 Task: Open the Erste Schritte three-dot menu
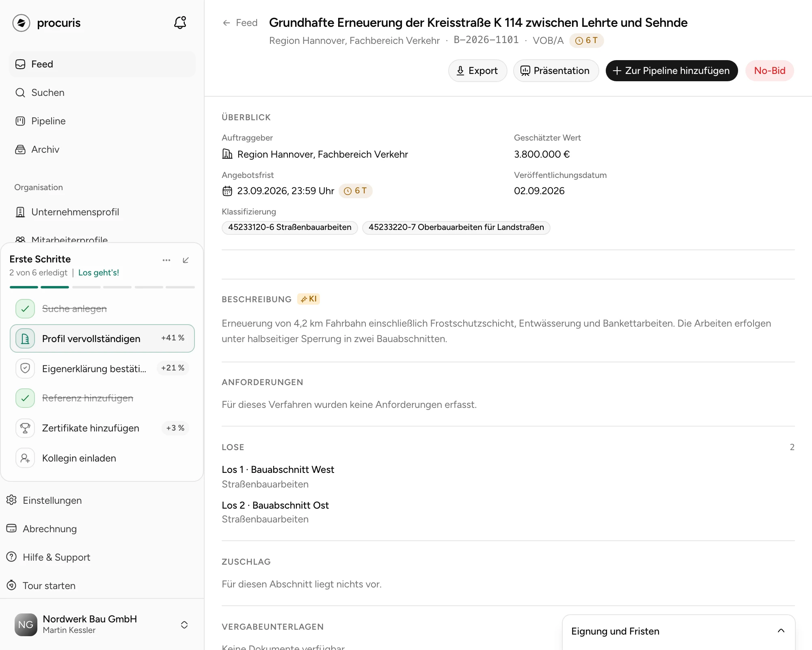coord(166,260)
